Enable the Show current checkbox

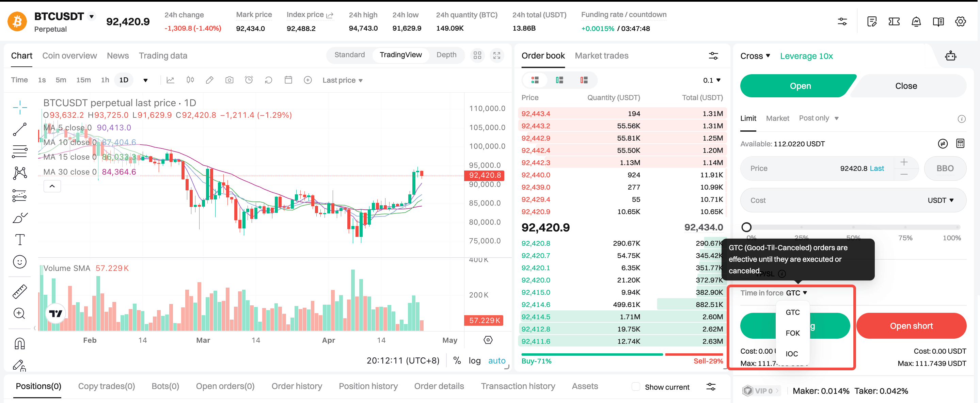(x=635, y=387)
